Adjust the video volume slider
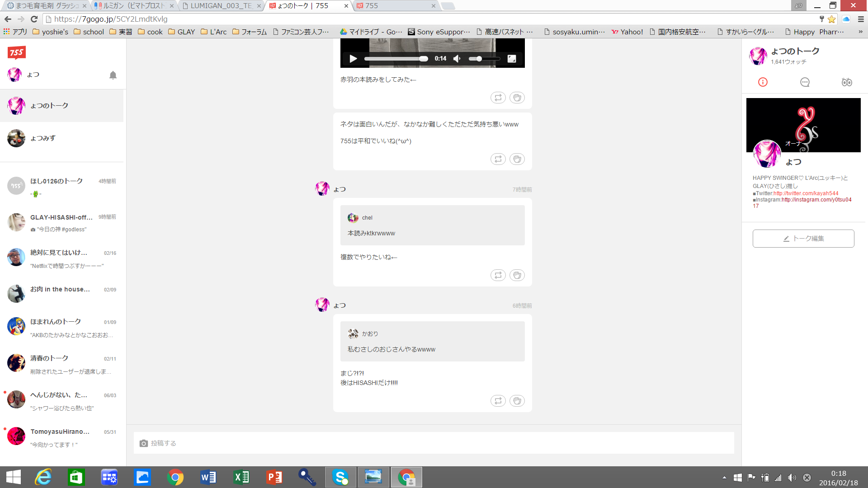 [x=483, y=59]
